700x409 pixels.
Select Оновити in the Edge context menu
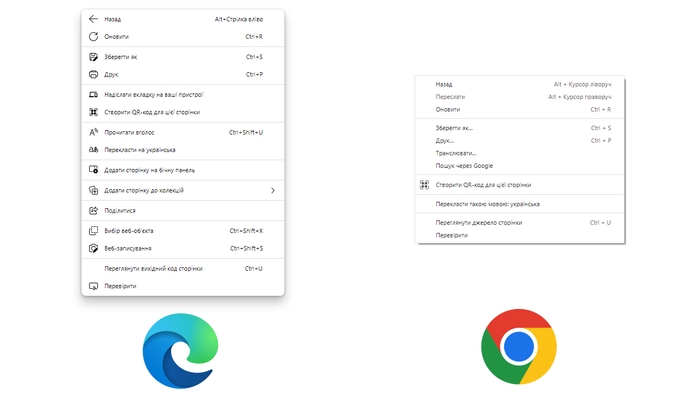pos(183,37)
